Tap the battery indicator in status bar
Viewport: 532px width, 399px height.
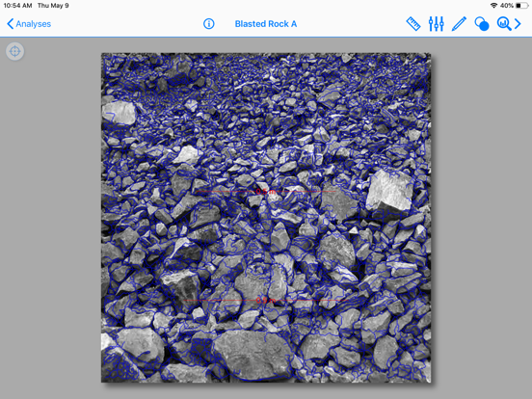(522, 6)
